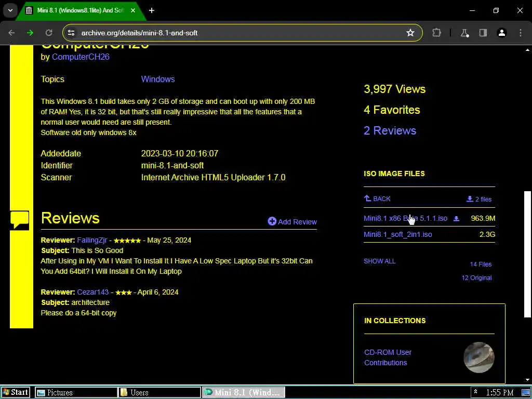This screenshot has height=399, width=532.
Task: Click the scrollbar down arrow
Action: point(527,380)
